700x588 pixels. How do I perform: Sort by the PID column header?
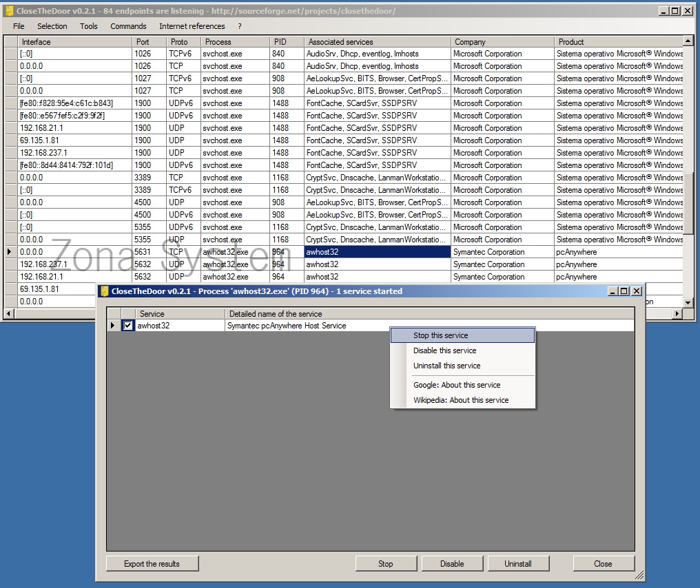coord(287,41)
